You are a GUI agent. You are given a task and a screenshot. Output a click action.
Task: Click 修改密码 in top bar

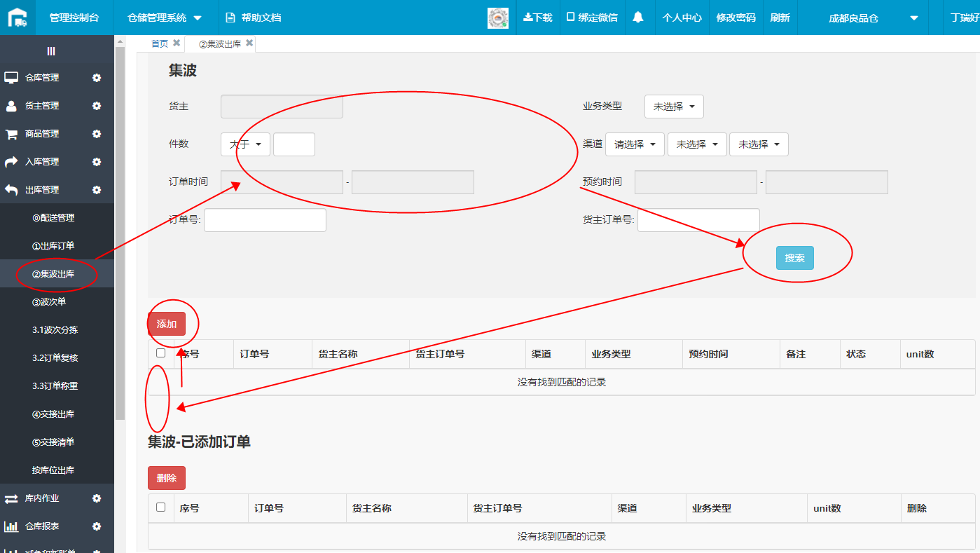pyautogui.click(x=736, y=18)
